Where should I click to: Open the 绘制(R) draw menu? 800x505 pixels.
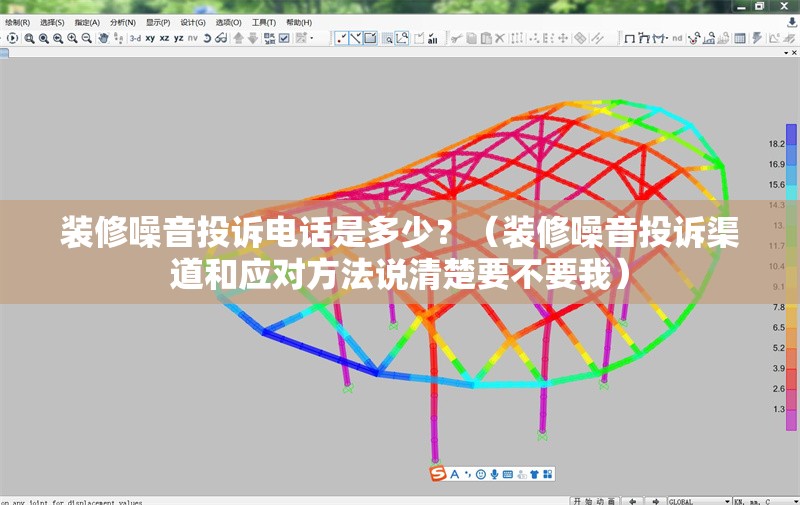17,22
